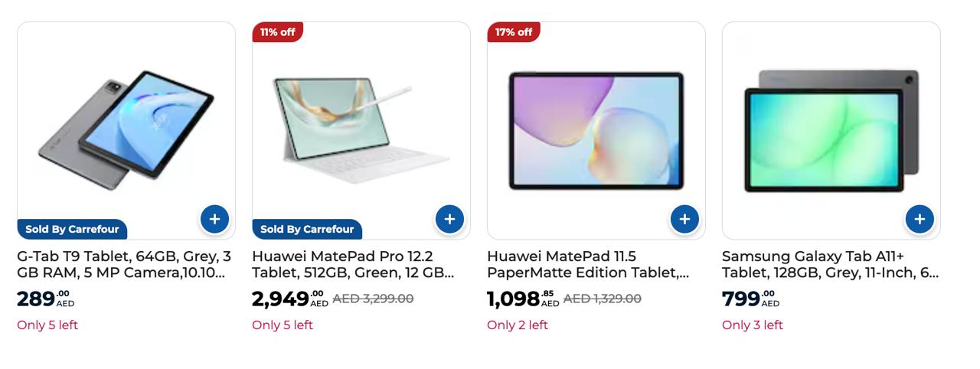
Task: Click the 17% off badge
Action: coord(513,32)
